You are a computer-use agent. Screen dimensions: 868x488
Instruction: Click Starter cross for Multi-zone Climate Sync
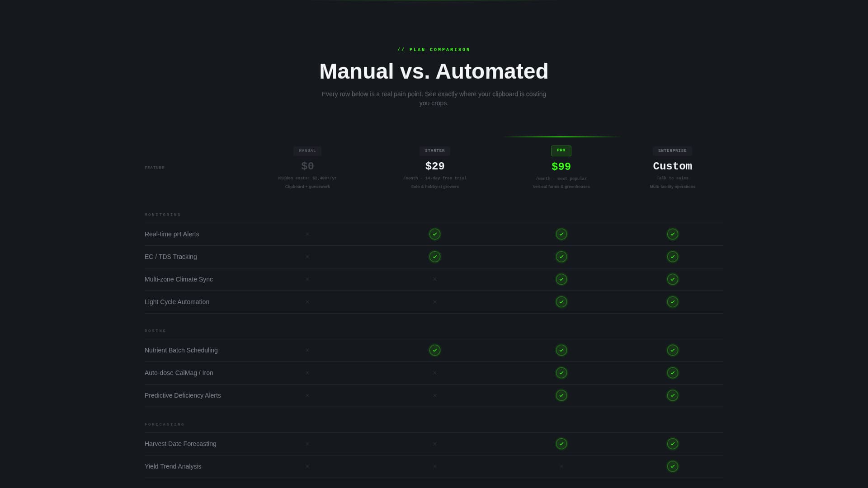click(x=434, y=279)
